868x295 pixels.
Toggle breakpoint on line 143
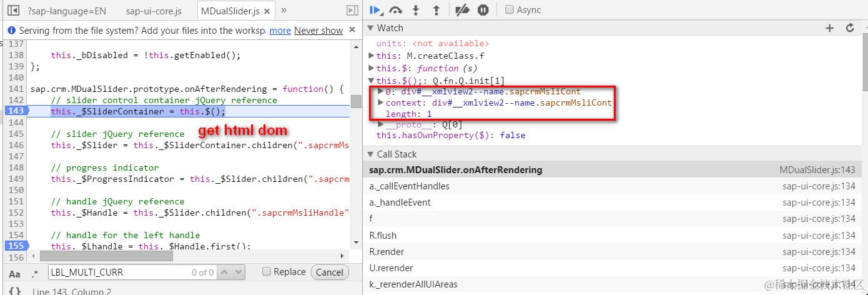[15, 111]
